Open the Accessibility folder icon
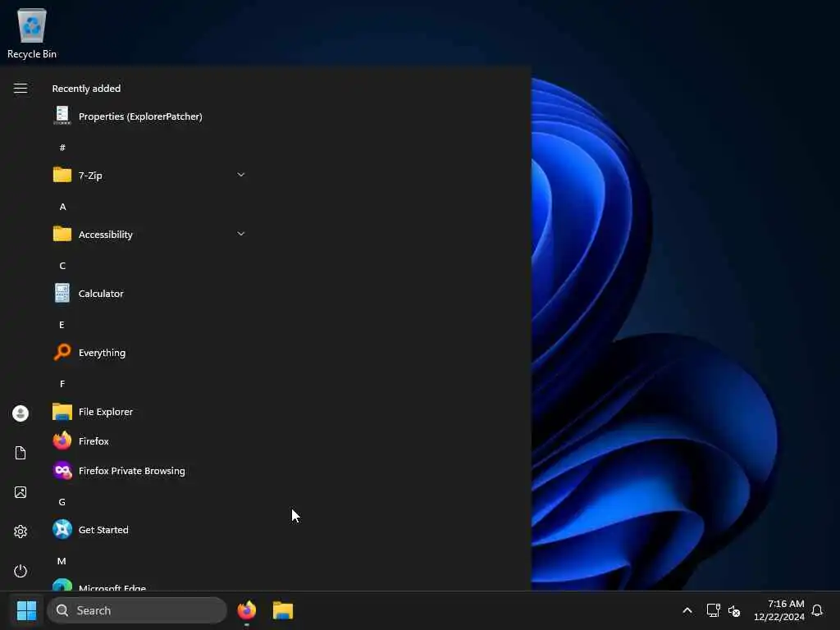The height and width of the screenshot is (630, 840). 62,234
